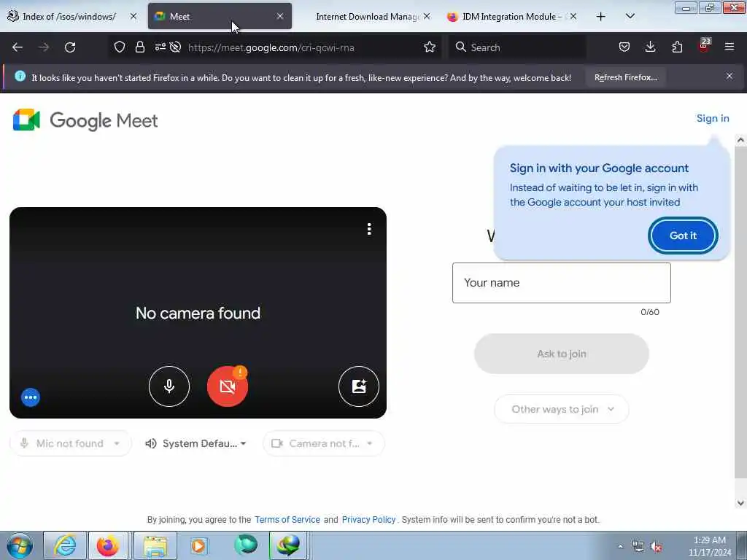This screenshot has height=560, width=747.
Task: Open the Extensions puzzle icon
Action: (677, 47)
